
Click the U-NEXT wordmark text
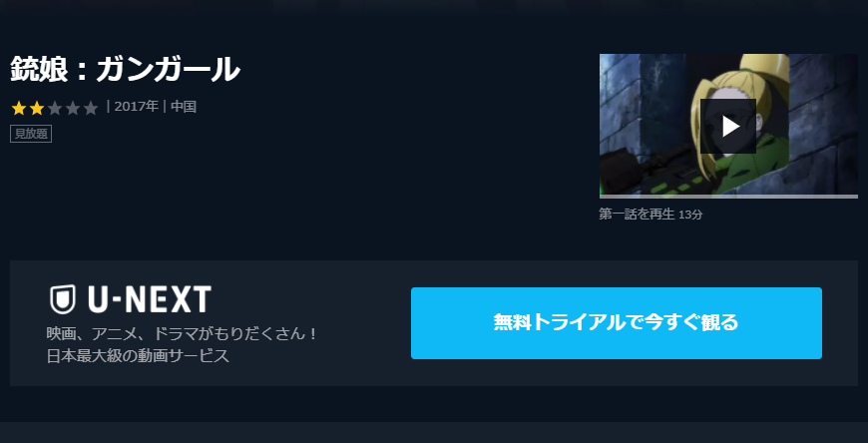[x=150, y=299]
